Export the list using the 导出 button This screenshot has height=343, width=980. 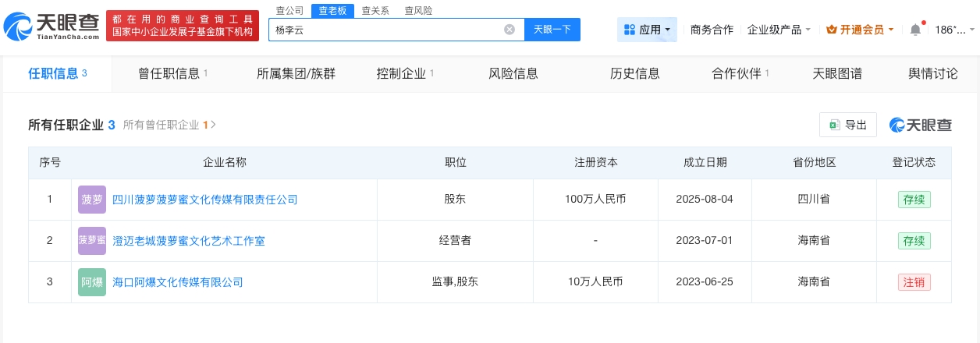click(x=848, y=125)
